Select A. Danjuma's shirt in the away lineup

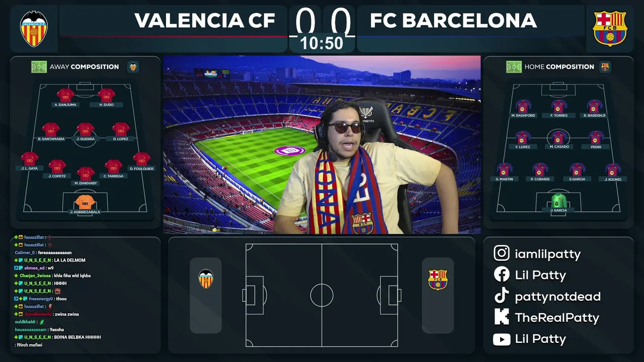point(65,95)
